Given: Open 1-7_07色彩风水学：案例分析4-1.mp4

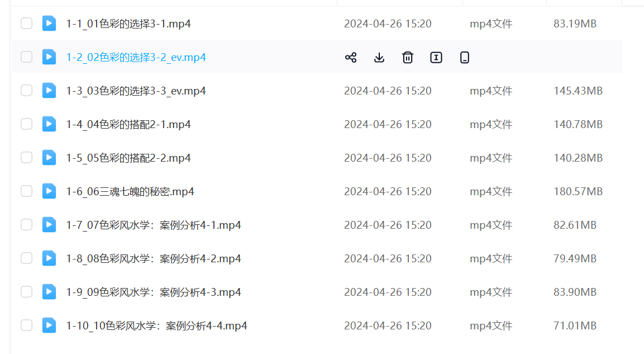Looking at the screenshot, I should 154,225.
